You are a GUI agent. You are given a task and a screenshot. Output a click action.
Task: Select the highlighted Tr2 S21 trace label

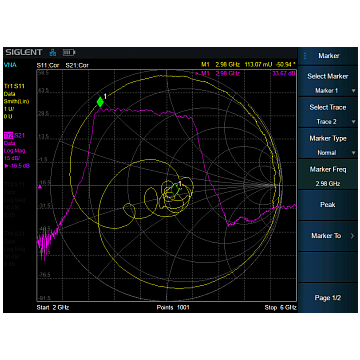click(14, 135)
